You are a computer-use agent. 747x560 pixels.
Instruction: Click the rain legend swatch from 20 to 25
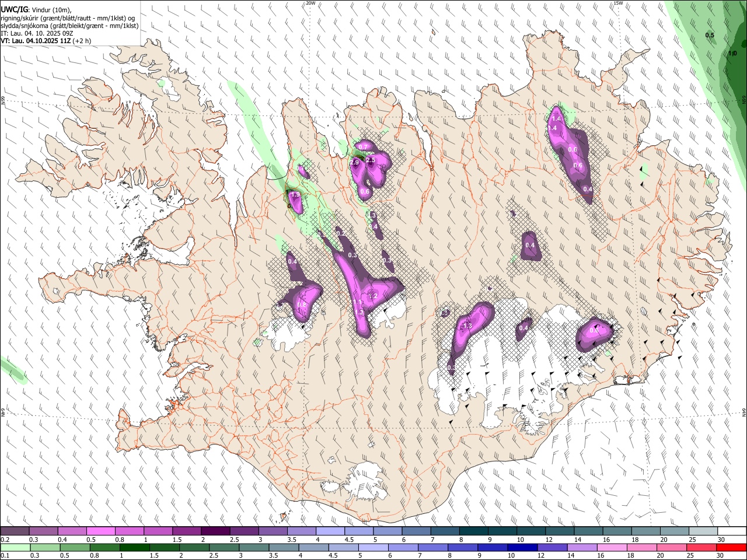click(672, 547)
